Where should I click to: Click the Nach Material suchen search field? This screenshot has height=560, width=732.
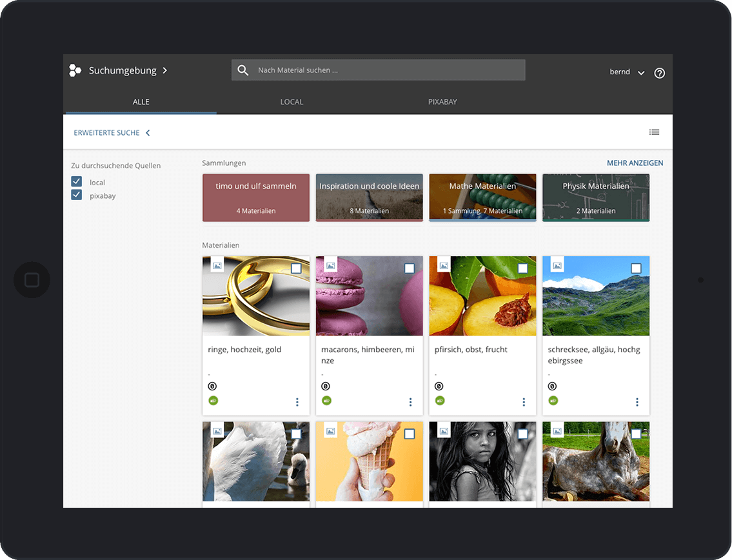(x=387, y=70)
